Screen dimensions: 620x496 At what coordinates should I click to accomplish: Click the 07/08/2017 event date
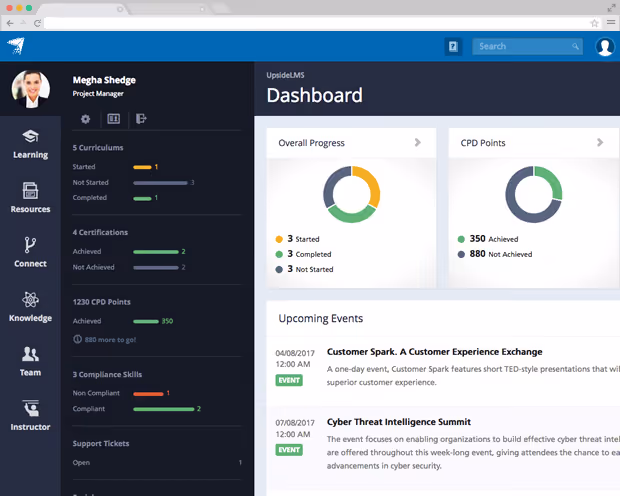click(x=295, y=423)
